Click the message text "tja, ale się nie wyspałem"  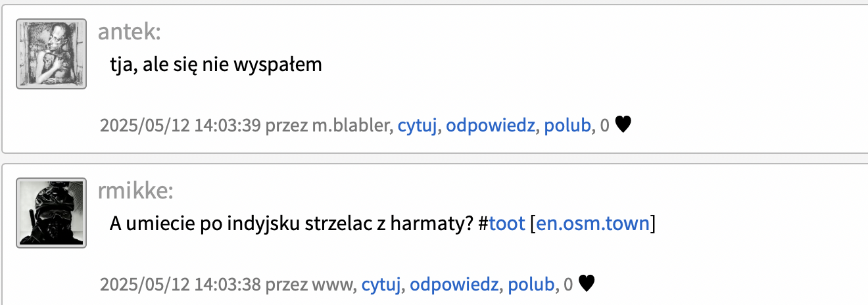point(216,64)
